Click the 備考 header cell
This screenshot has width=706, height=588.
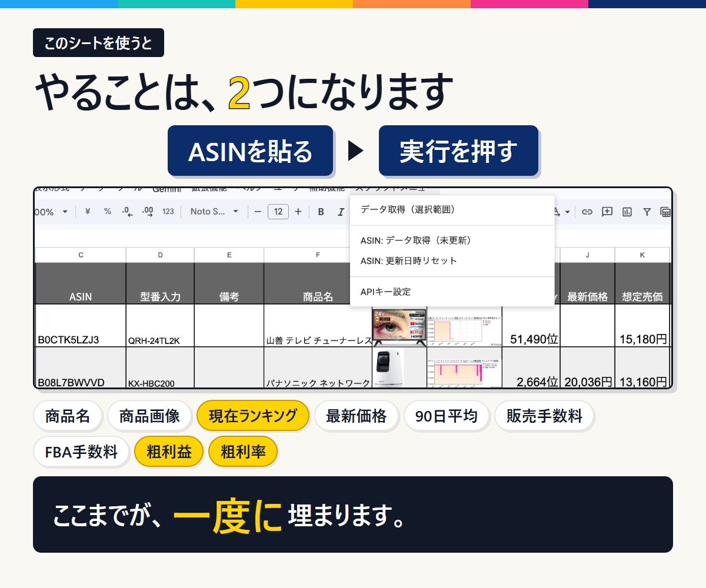(229, 283)
